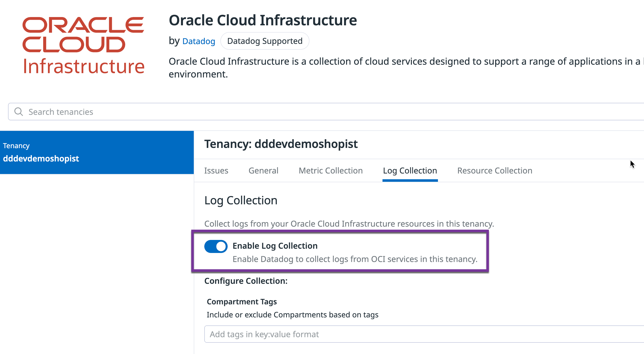Open the Metric Collection tab
This screenshot has width=644, height=354.
tap(331, 171)
